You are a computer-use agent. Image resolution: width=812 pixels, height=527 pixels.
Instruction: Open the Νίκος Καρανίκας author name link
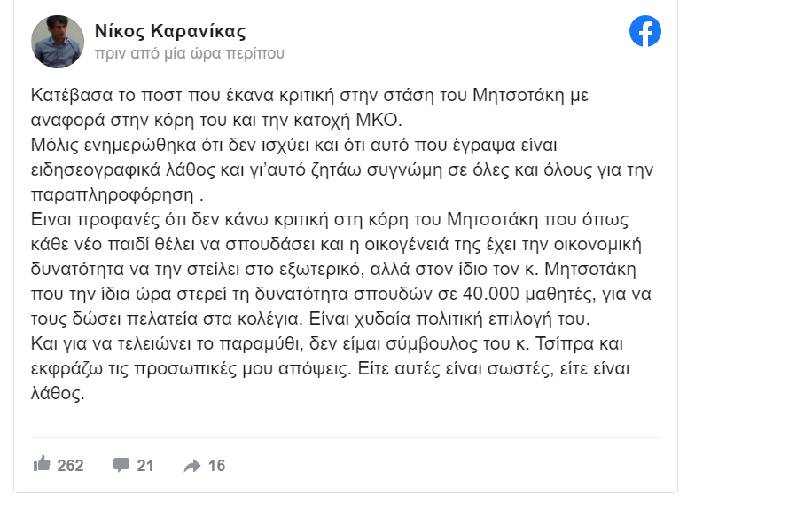click(x=170, y=31)
